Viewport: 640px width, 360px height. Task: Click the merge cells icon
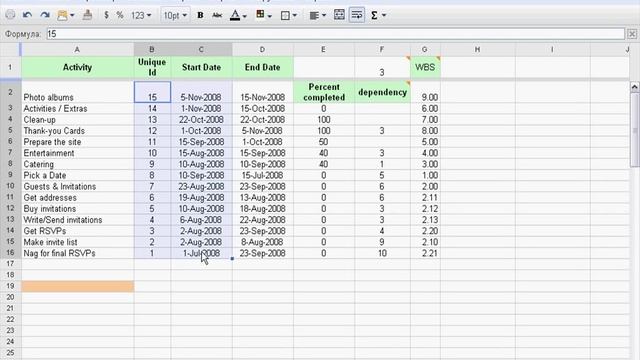339,15
